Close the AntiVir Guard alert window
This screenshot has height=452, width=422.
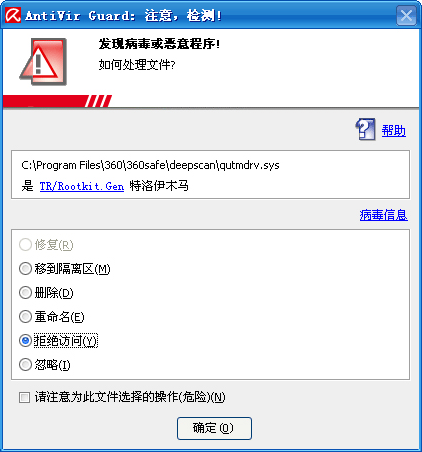(406, 16)
